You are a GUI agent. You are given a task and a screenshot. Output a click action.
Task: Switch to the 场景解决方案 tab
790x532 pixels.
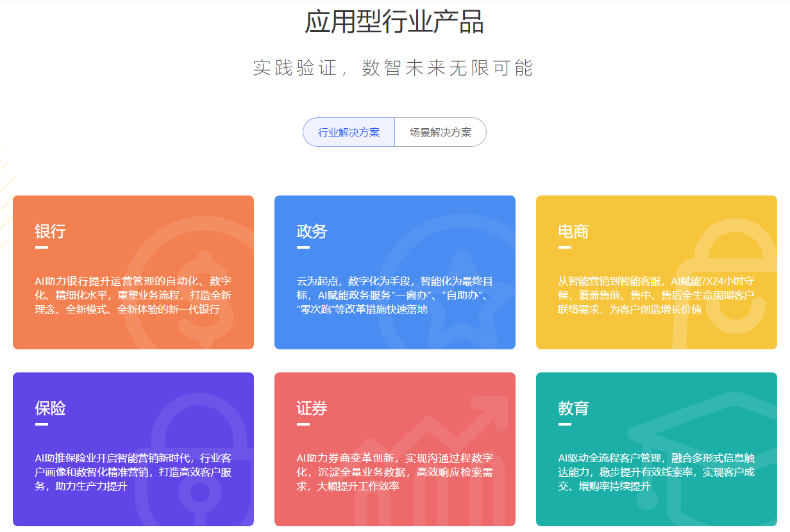(441, 132)
